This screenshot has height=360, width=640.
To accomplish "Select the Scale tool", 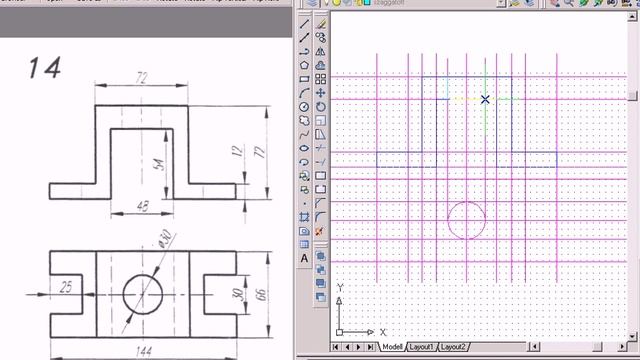I will point(321,121).
